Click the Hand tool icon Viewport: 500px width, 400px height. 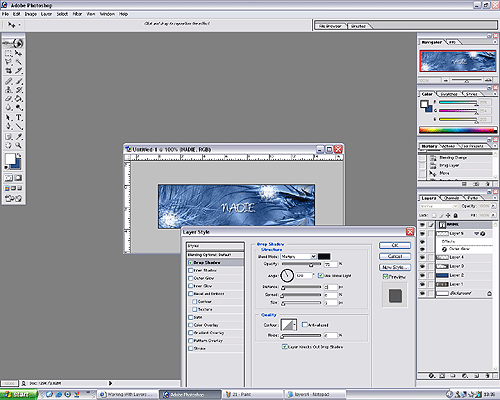8,145
